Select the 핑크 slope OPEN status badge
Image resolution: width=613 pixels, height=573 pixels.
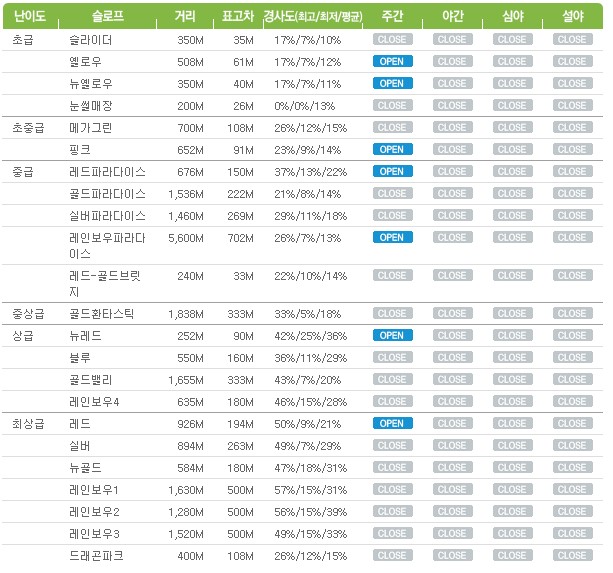point(392,150)
